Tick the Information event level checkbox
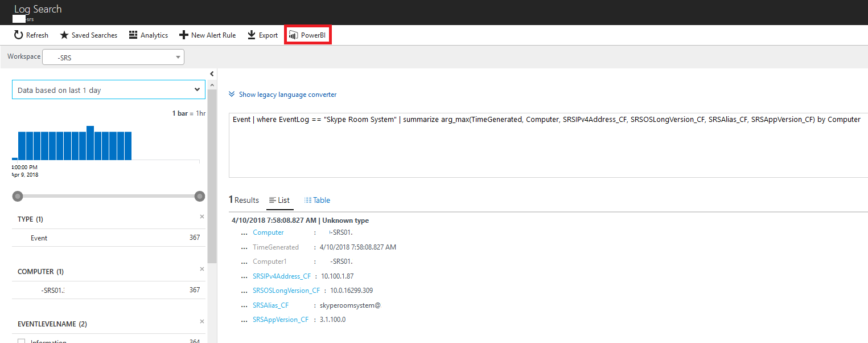 coord(22,342)
